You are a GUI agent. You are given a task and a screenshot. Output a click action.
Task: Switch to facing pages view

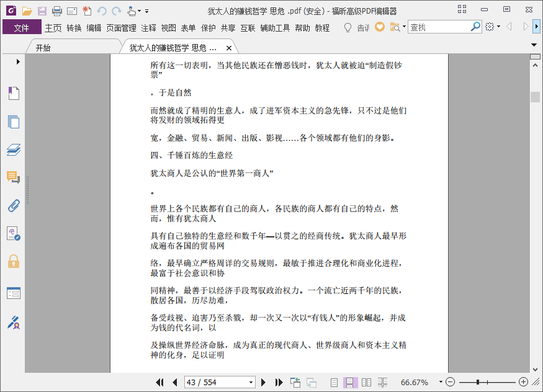366,382
